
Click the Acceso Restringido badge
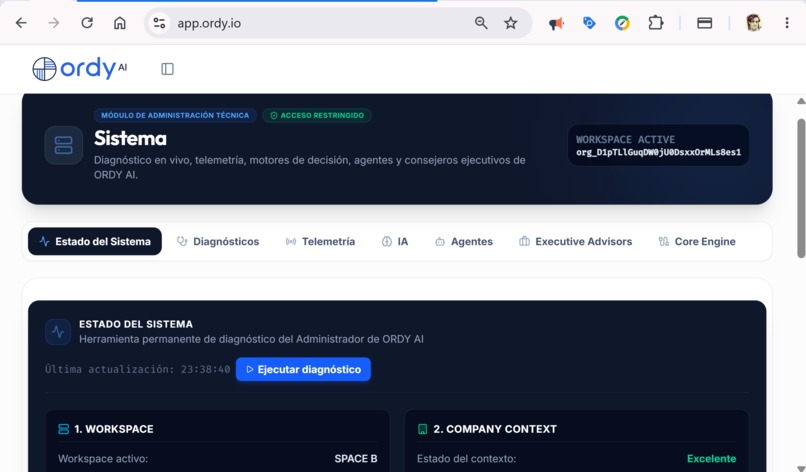pos(317,115)
